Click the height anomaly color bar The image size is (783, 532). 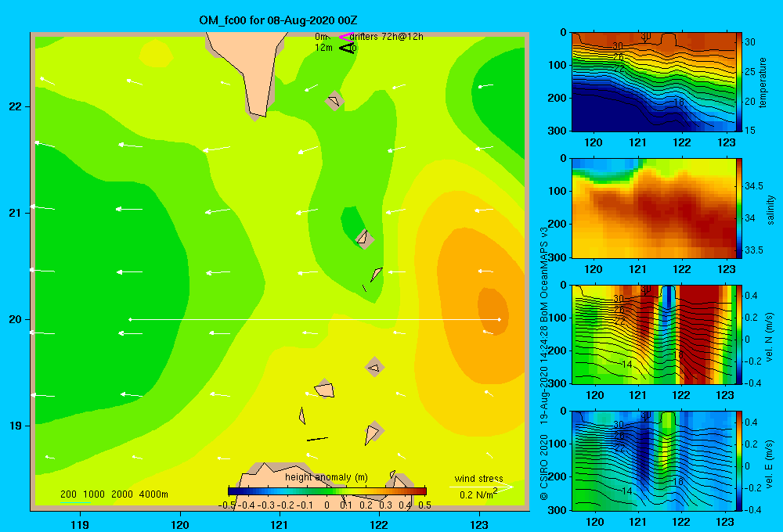tap(327, 491)
